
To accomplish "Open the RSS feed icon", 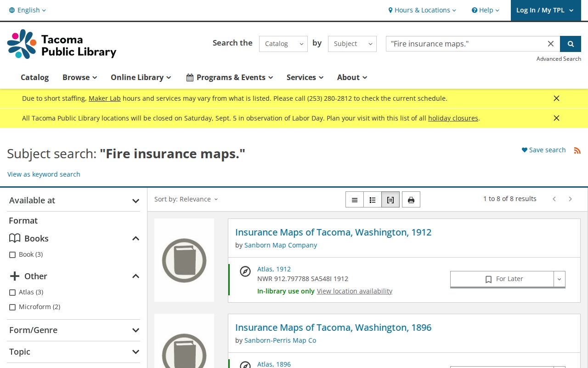I will 577,150.
